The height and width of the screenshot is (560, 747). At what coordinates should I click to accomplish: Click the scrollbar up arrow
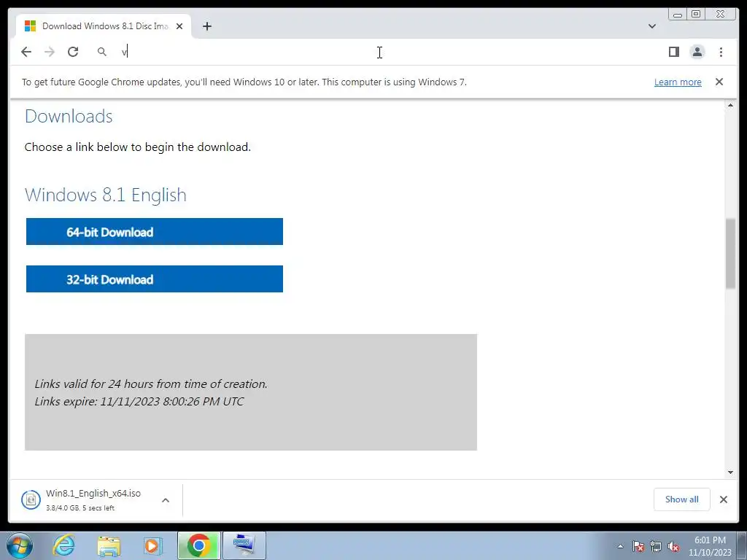pos(730,105)
